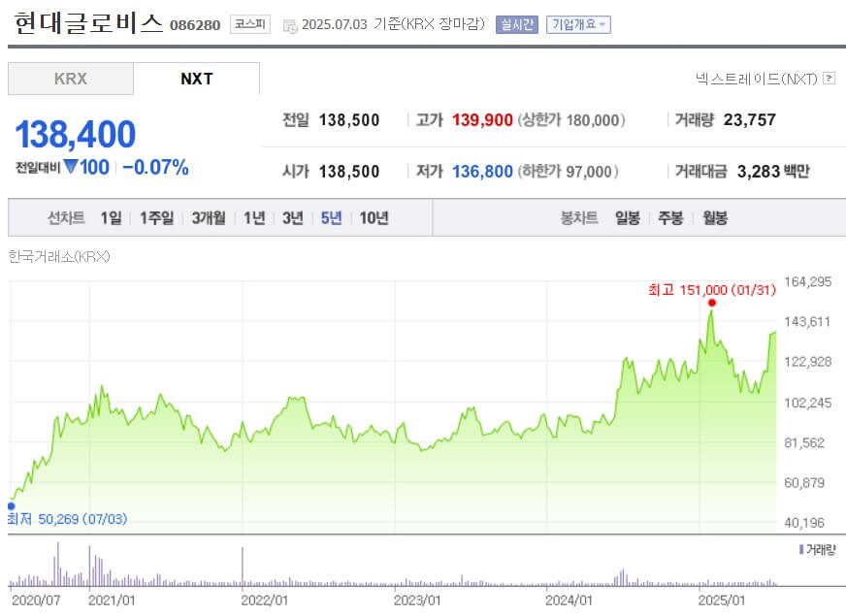
Task: Click the calendar clock icon beside the date
Action: click(290, 26)
